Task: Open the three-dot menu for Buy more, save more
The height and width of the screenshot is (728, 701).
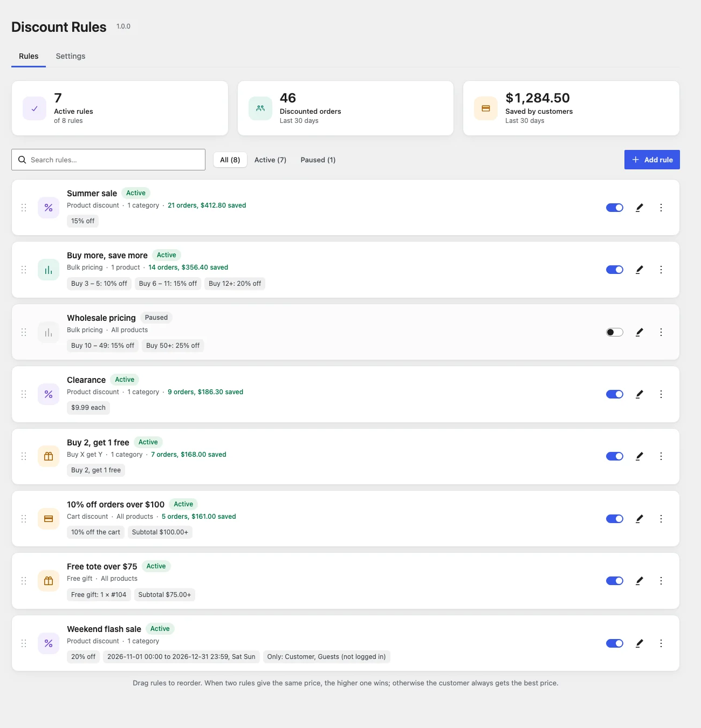Action: (x=661, y=270)
